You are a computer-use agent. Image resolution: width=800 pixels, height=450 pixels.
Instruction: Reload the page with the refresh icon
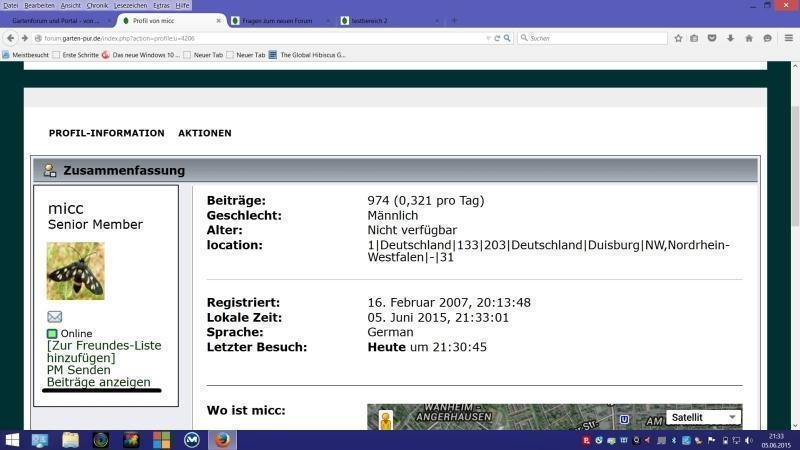click(x=497, y=38)
